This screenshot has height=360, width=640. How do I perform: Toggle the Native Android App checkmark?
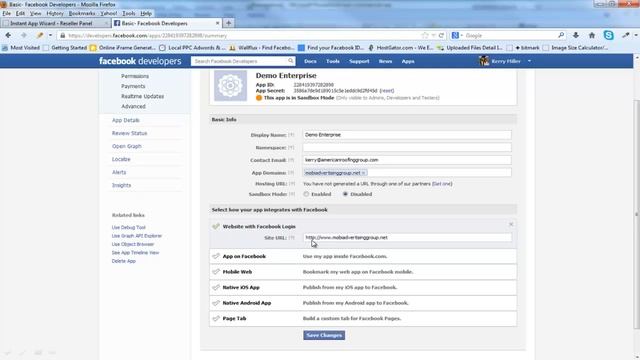(x=216, y=303)
